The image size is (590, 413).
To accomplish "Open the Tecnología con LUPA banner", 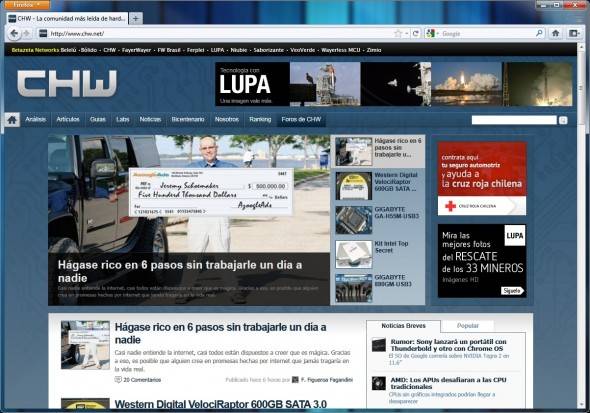I will (x=394, y=84).
